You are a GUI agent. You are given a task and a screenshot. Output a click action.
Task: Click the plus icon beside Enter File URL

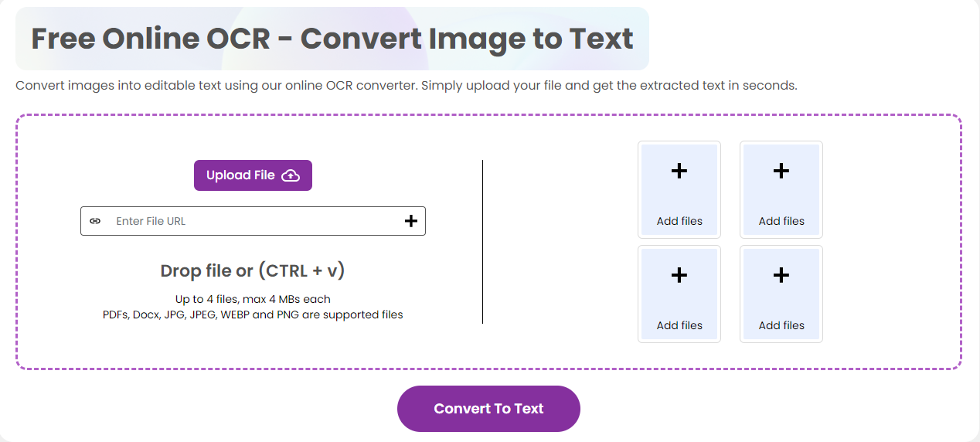411,221
